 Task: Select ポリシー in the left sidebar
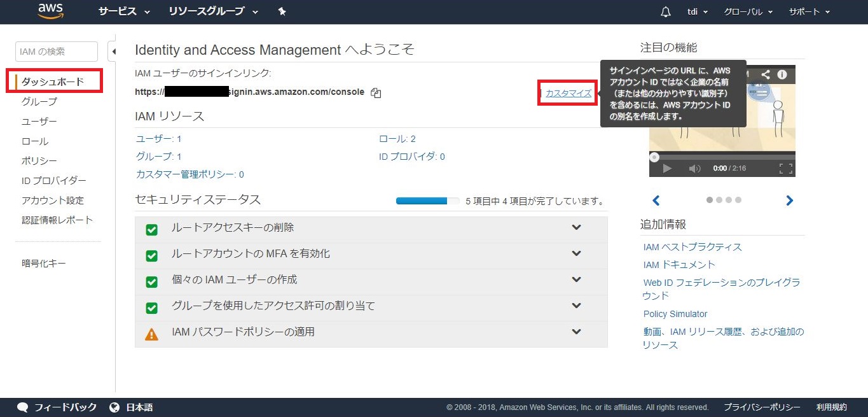tap(39, 161)
